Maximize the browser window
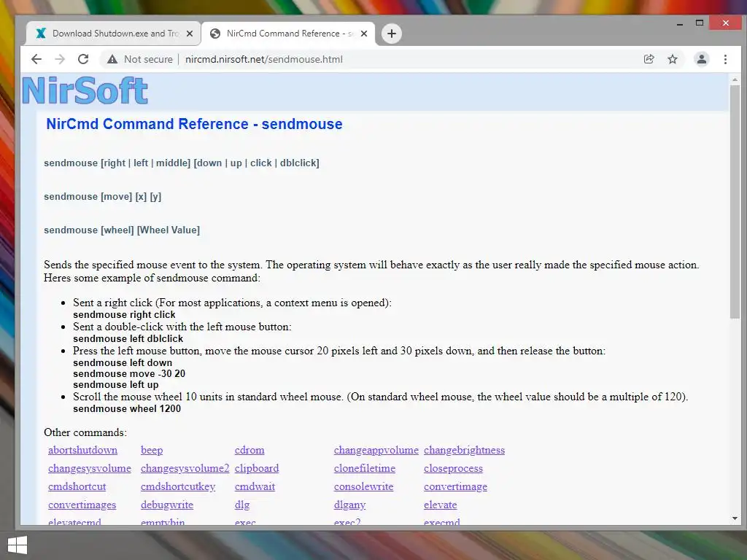747x560 pixels. (x=700, y=23)
